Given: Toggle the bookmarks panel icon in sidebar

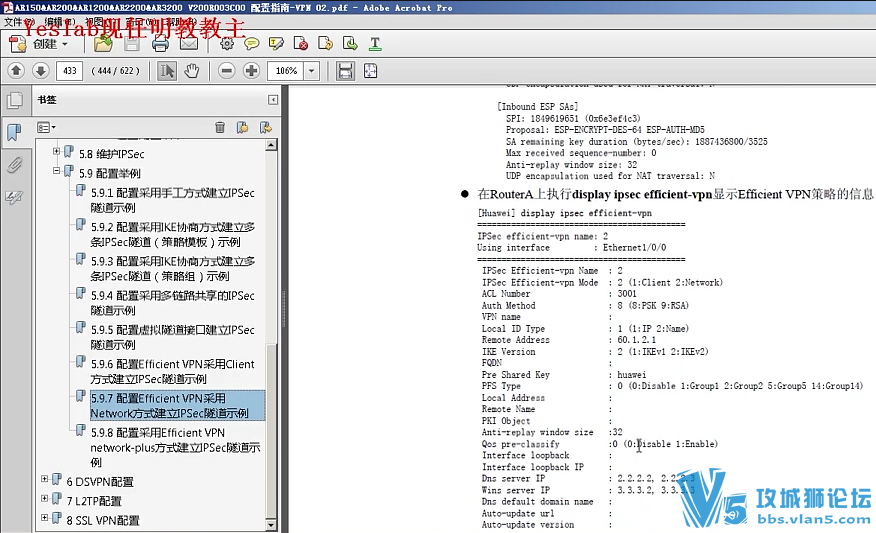Looking at the screenshot, I should [x=14, y=132].
